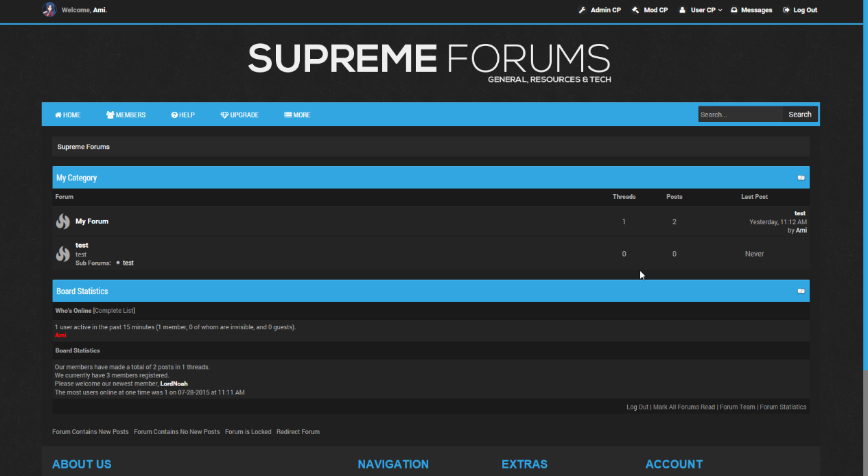Open the My Forum forum link
Viewport: 868px width, 476px height.
(x=92, y=222)
